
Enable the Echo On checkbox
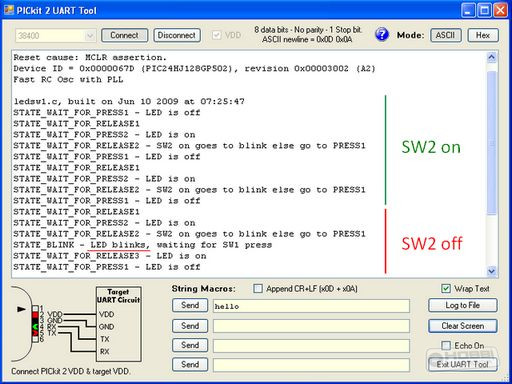pos(446,345)
